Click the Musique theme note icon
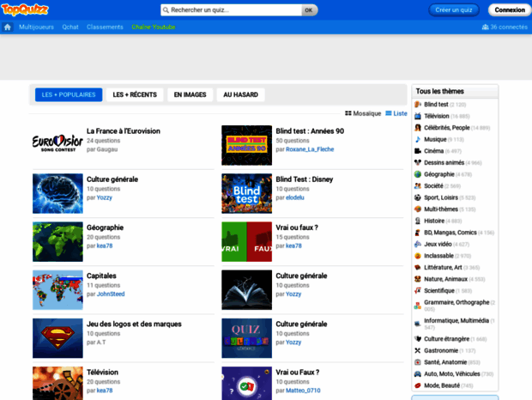Image resolution: width=532 pixels, height=400 pixels. coord(418,139)
